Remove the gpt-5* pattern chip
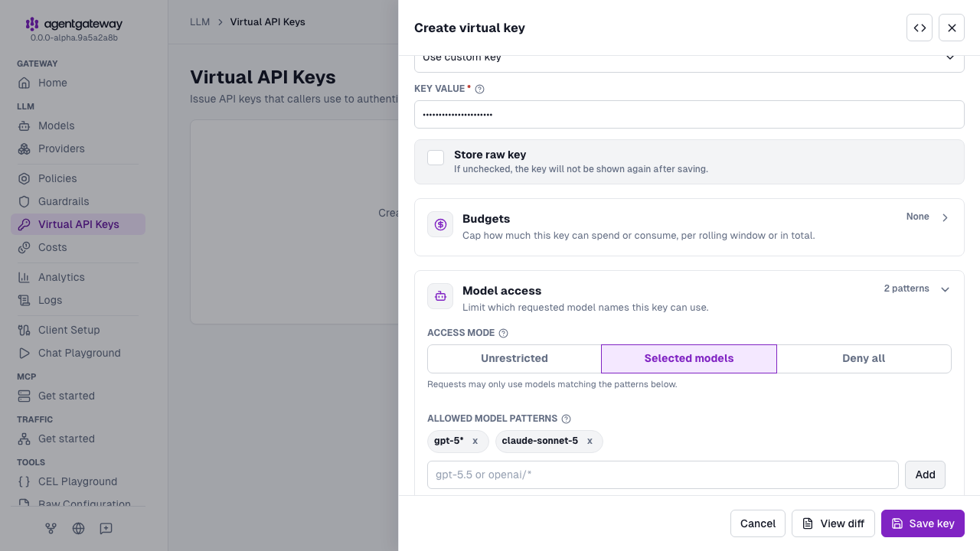980x551 pixels. (x=475, y=441)
